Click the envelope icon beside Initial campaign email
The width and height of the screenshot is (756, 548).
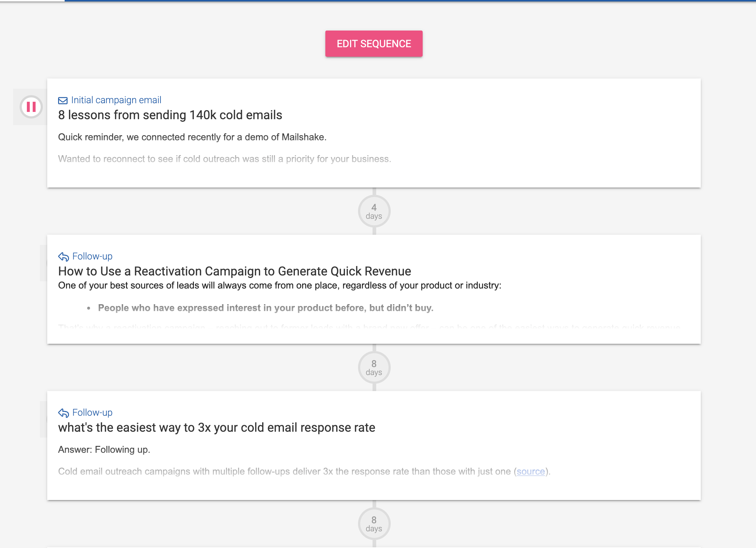click(x=63, y=100)
